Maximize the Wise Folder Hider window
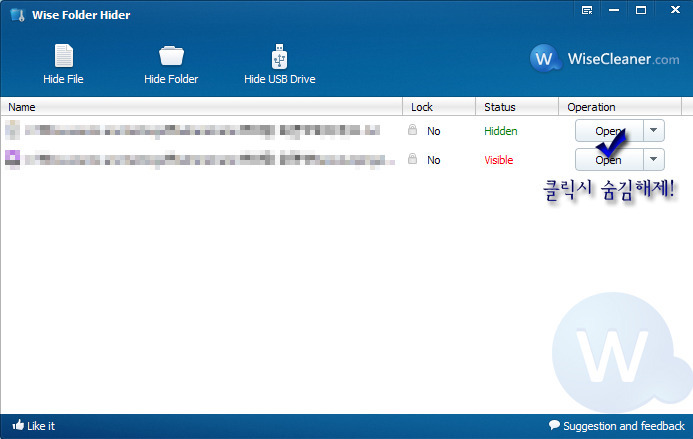The height and width of the screenshot is (439, 693). [x=641, y=10]
